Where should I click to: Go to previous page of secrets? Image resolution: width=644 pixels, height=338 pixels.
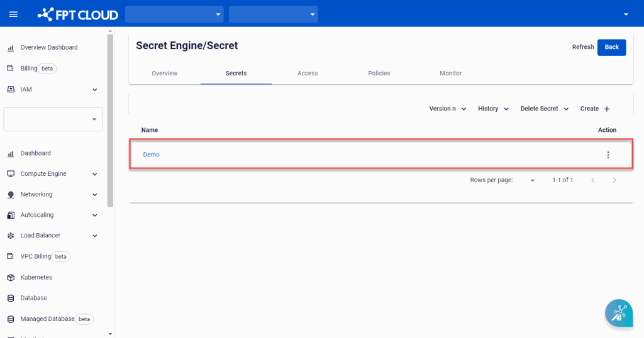[592, 180]
